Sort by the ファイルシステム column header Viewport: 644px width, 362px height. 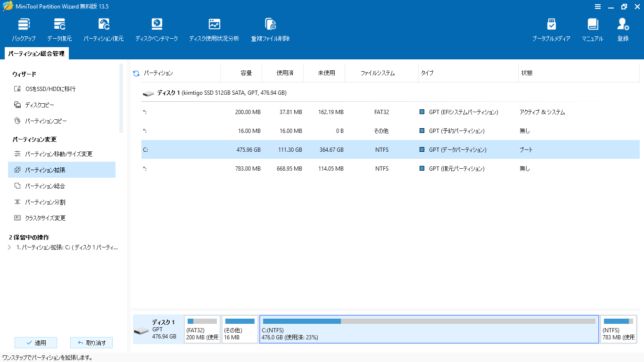click(377, 73)
